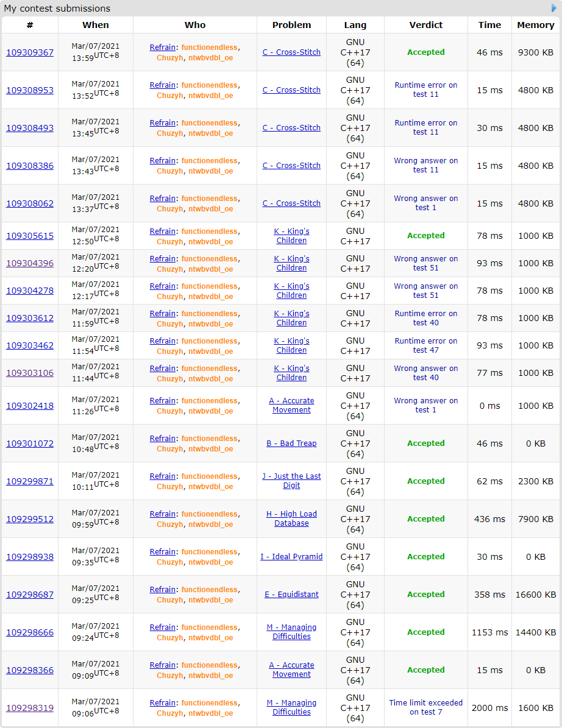Click the Runtime error on test 40 verdict
The height and width of the screenshot is (728, 562).
click(425, 318)
